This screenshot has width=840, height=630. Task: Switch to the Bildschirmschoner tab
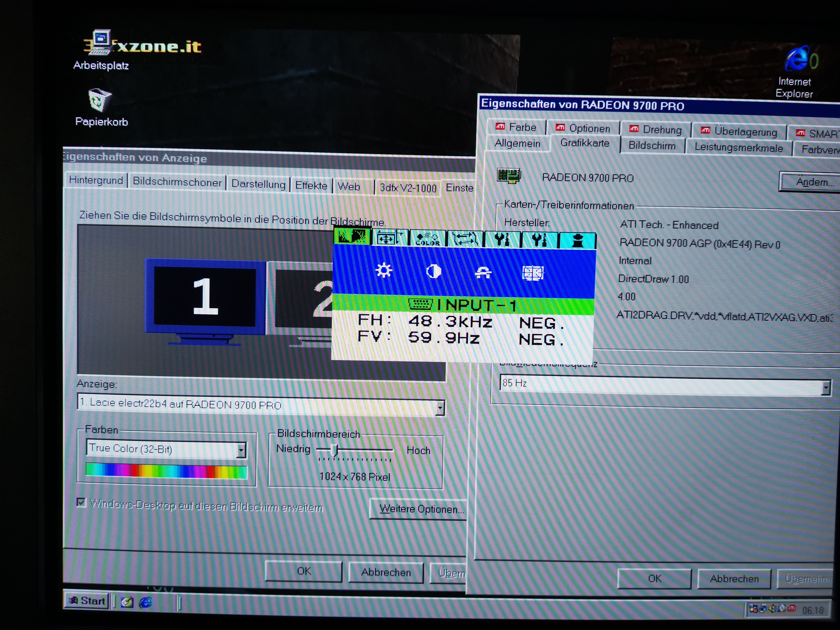tap(177, 182)
